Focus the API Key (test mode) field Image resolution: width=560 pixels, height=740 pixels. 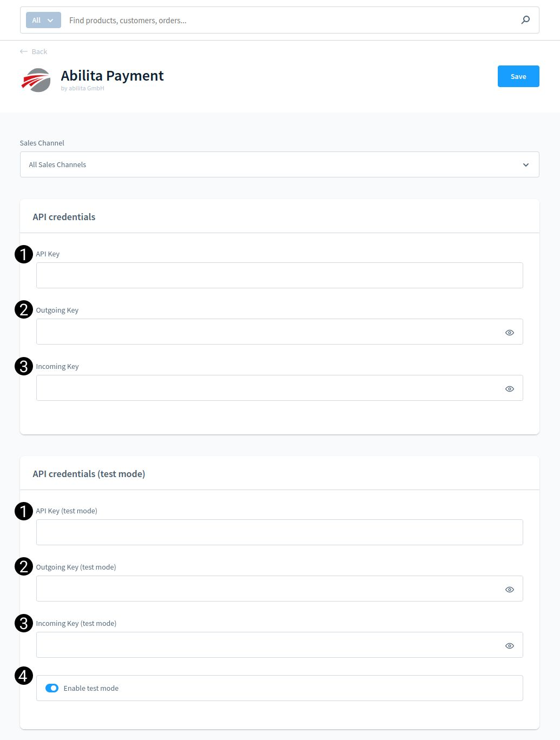[280, 532]
